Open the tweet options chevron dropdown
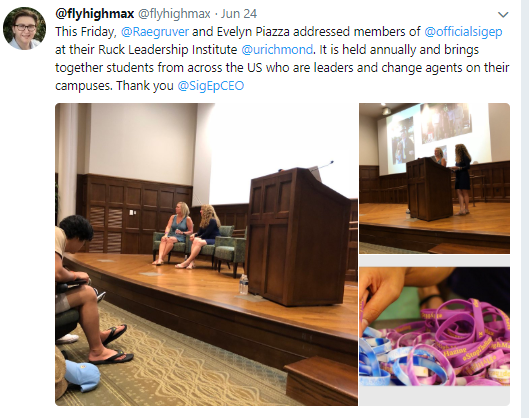 pos(503,15)
